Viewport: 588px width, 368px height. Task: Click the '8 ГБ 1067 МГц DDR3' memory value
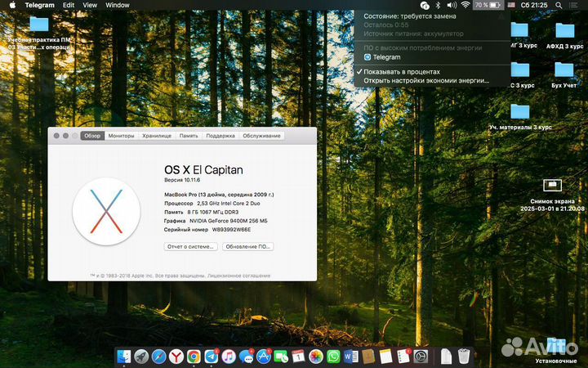213,212
